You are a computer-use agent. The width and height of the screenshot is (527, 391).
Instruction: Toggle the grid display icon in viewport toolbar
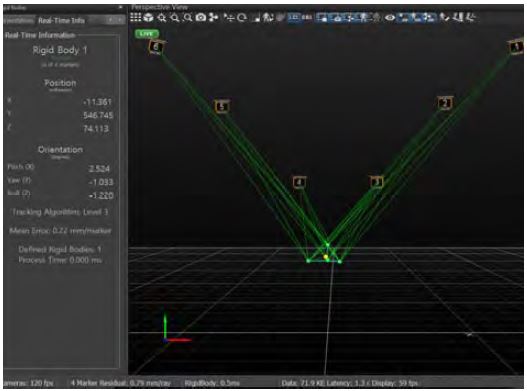tap(136, 17)
